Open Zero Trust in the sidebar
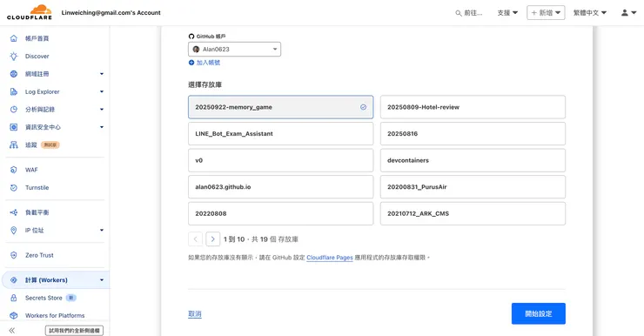The width and height of the screenshot is (644, 336). tap(39, 255)
